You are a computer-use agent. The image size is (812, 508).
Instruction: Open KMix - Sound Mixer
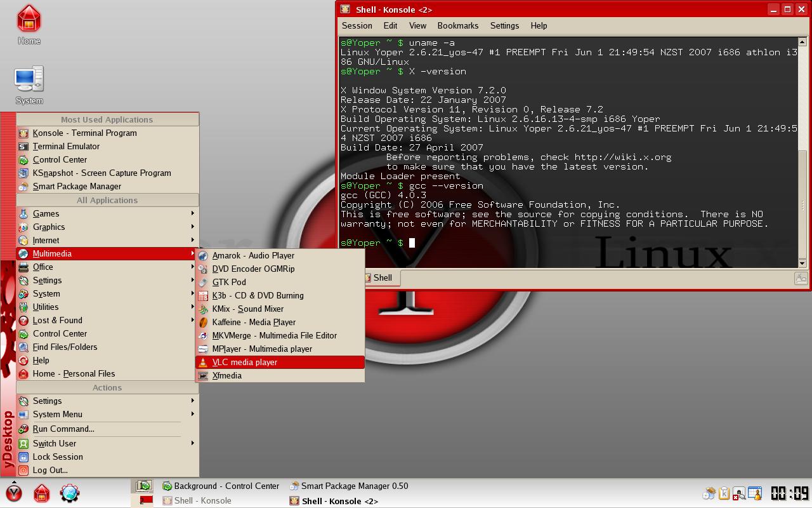point(280,309)
